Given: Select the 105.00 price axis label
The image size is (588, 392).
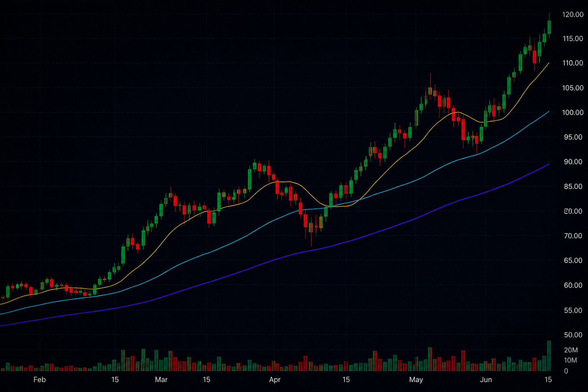Looking at the screenshot, I should (x=573, y=88).
